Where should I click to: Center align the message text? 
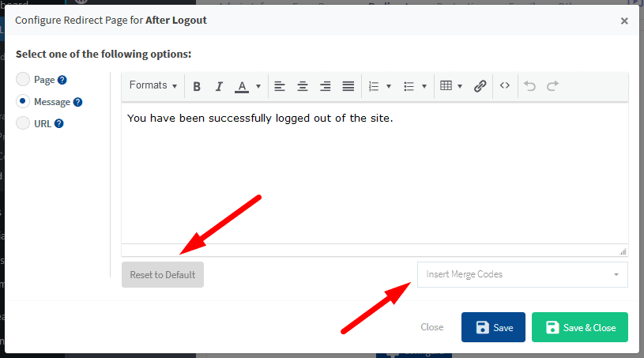tap(302, 86)
